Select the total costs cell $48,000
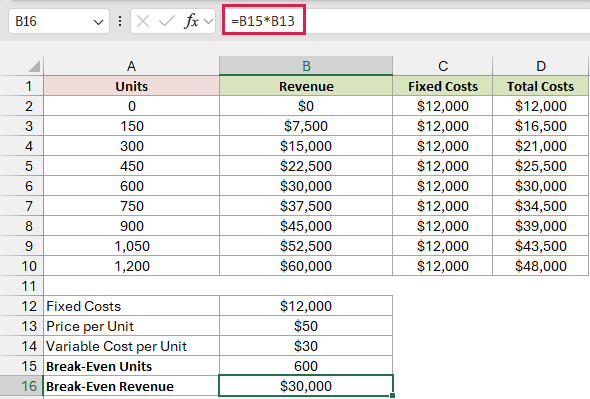 coord(540,266)
